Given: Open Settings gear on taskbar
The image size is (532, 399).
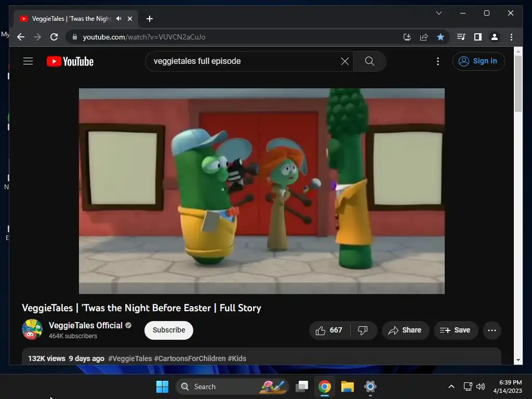Looking at the screenshot, I should (370, 387).
